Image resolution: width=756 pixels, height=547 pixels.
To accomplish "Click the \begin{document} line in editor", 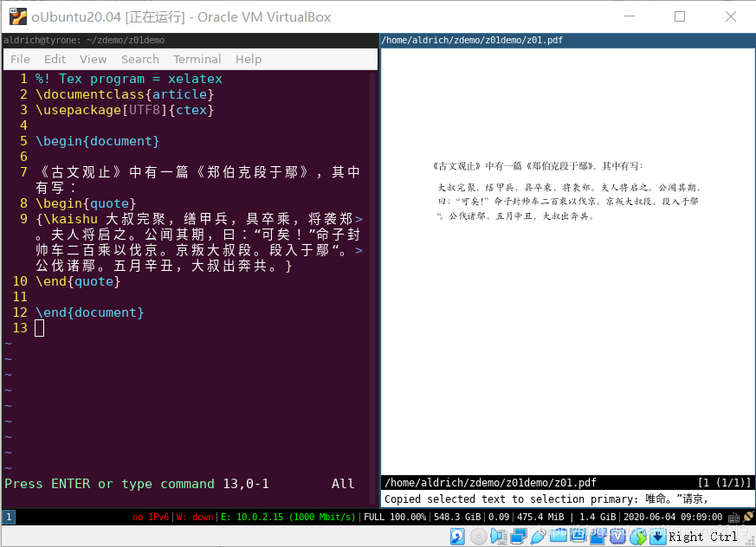I will pos(97,141).
